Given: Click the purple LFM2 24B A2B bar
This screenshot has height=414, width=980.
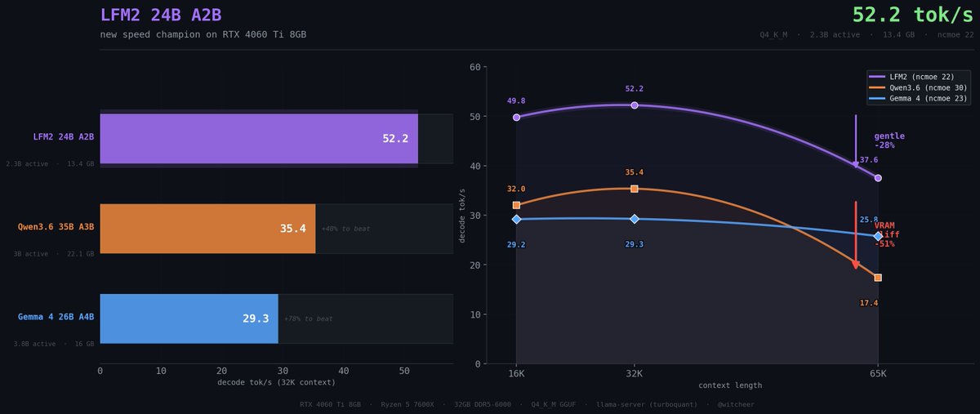Looking at the screenshot, I should [x=259, y=139].
